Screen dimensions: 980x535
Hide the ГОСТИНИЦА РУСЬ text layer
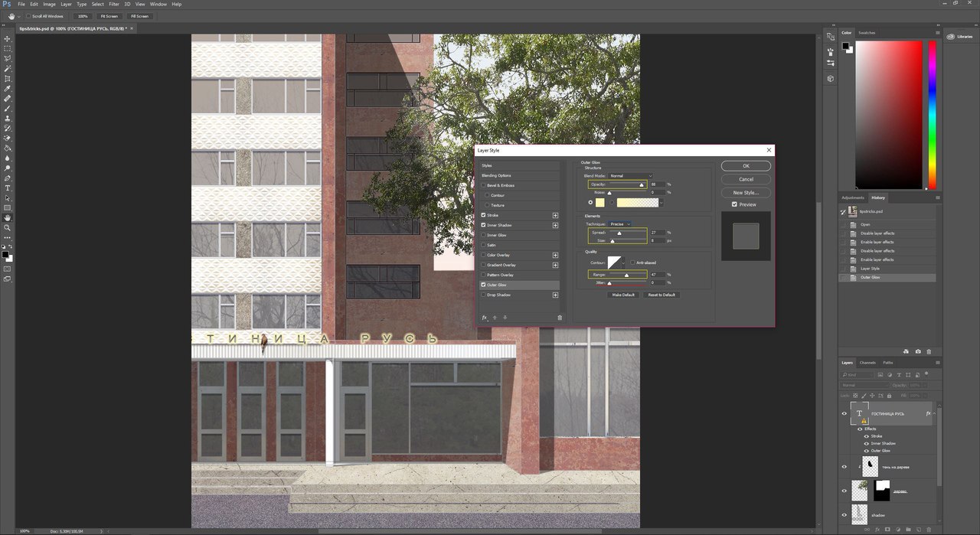pyautogui.click(x=844, y=413)
